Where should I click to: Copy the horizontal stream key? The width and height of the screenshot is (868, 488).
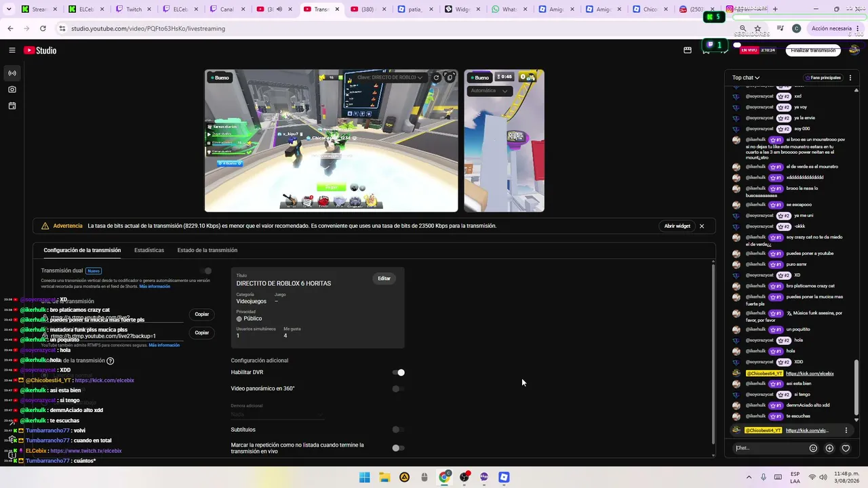(x=450, y=77)
